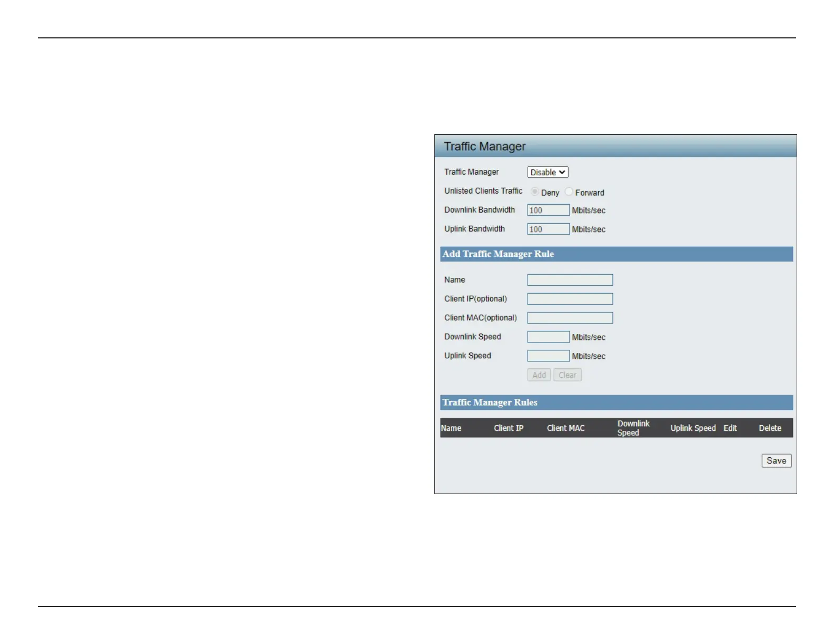Click the Clear button
This screenshot has height=644, width=834.
click(x=568, y=375)
